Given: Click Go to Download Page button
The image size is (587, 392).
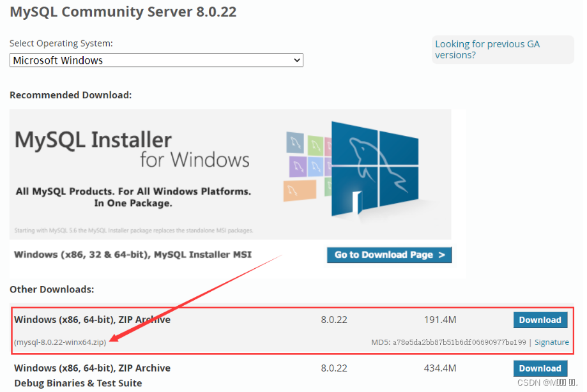Looking at the screenshot, I should point(390,255).
